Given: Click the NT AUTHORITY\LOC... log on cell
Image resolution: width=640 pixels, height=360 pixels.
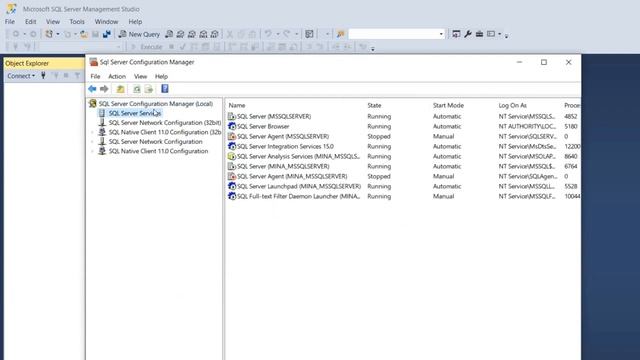Looking at the screenshot, I should tap(527, 127).
